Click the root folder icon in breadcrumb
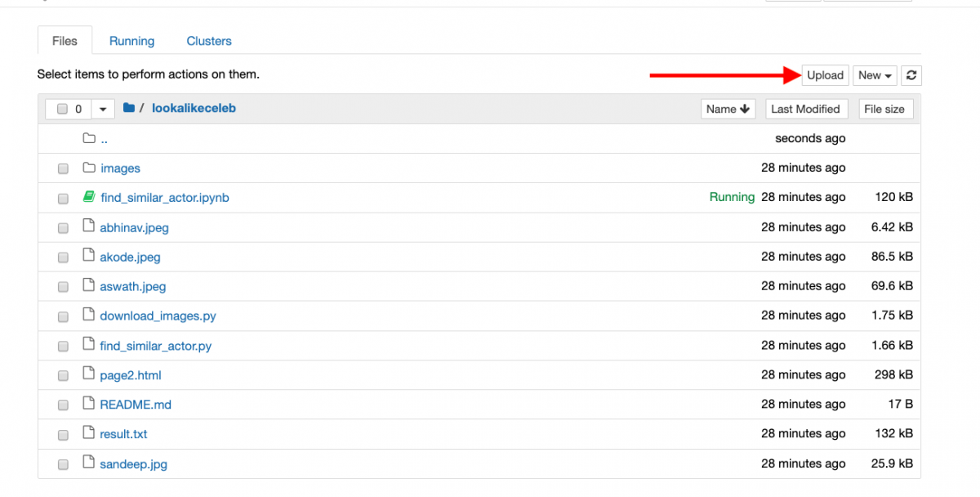Screen dimensions: 980x497 click(129, 108)
